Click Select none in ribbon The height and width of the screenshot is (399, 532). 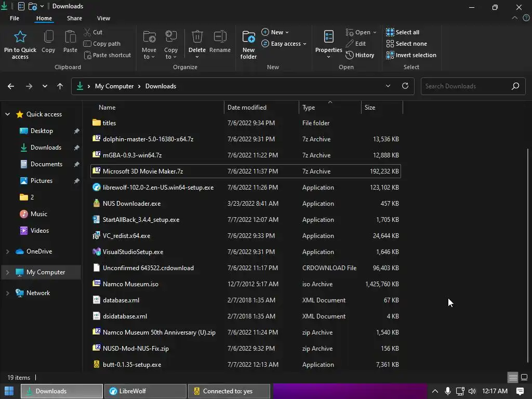406,44
